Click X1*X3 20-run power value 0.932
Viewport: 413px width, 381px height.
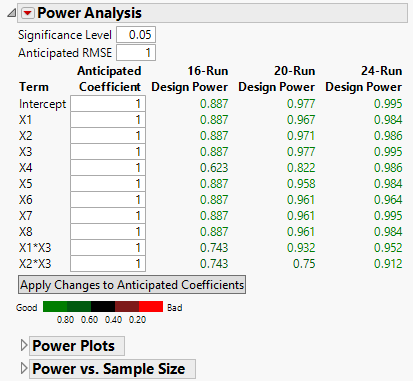[301, 248]
